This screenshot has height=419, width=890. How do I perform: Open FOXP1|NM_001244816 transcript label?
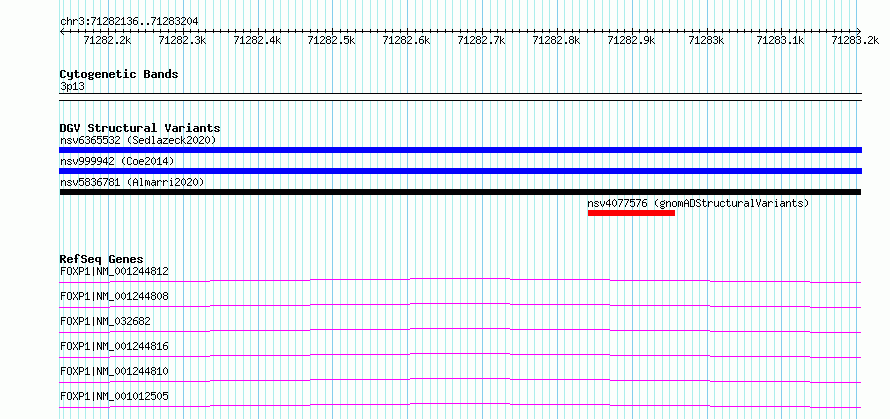click(114, 346)
